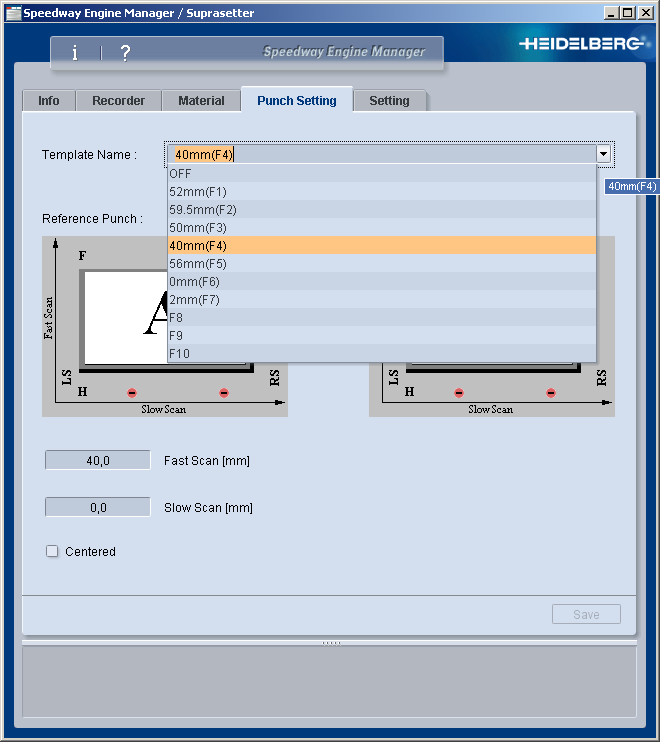Click the application icon in title bar
The height and width of the screenshot is (742, 660).
tap(12, 13)
